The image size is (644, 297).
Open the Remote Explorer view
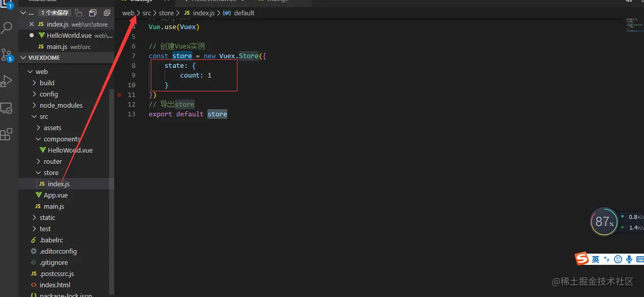tap(7, 108)
